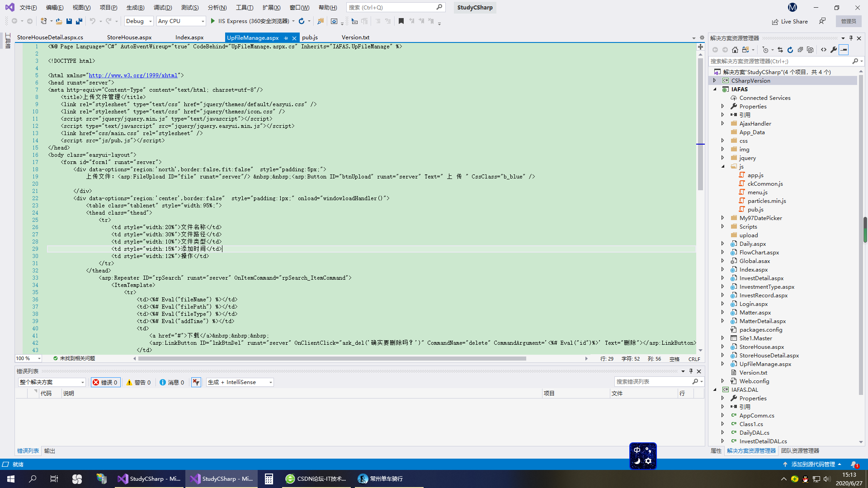Pin the Solution Explorer panel

(851, 38)
